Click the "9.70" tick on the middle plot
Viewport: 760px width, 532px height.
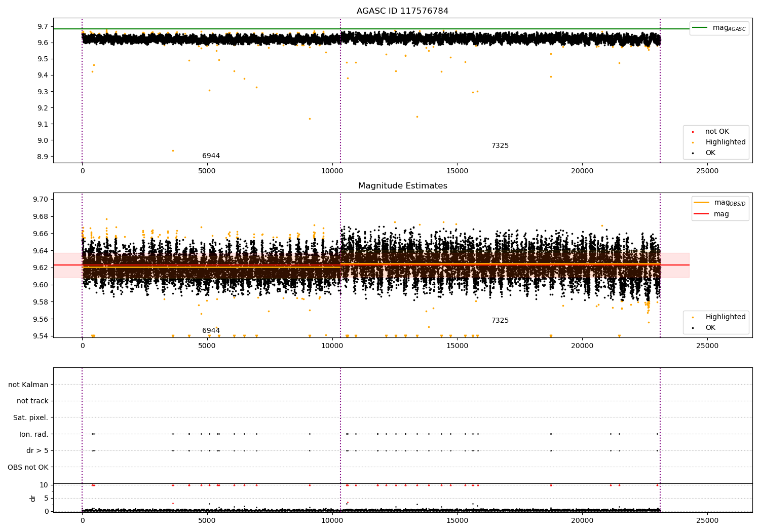pyautogui.click(x=41, y=200)
